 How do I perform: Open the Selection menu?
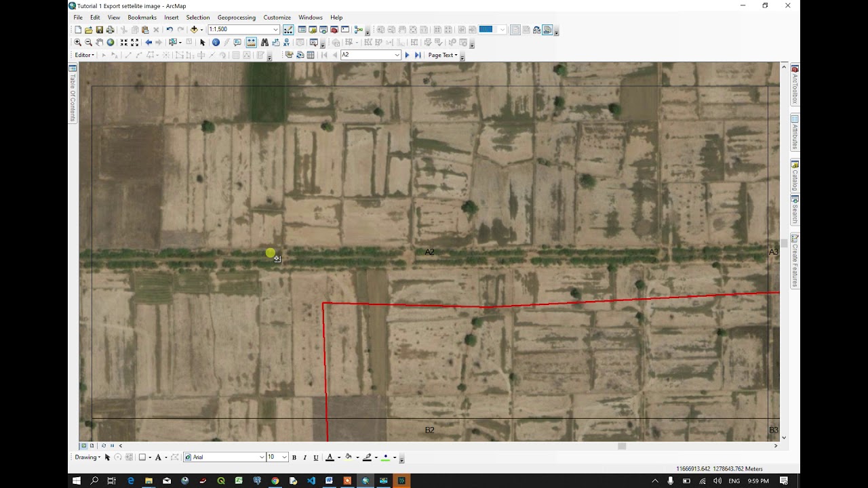(x=198, y=18)
